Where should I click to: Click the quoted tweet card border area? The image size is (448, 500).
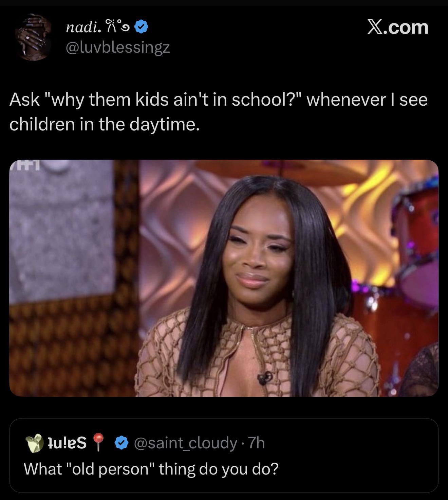[x=224, y=456]
